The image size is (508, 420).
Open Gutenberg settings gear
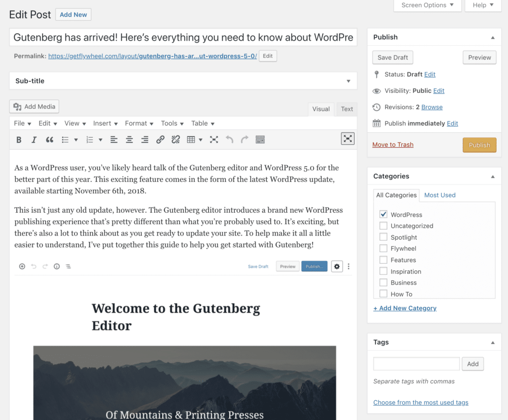337,266
